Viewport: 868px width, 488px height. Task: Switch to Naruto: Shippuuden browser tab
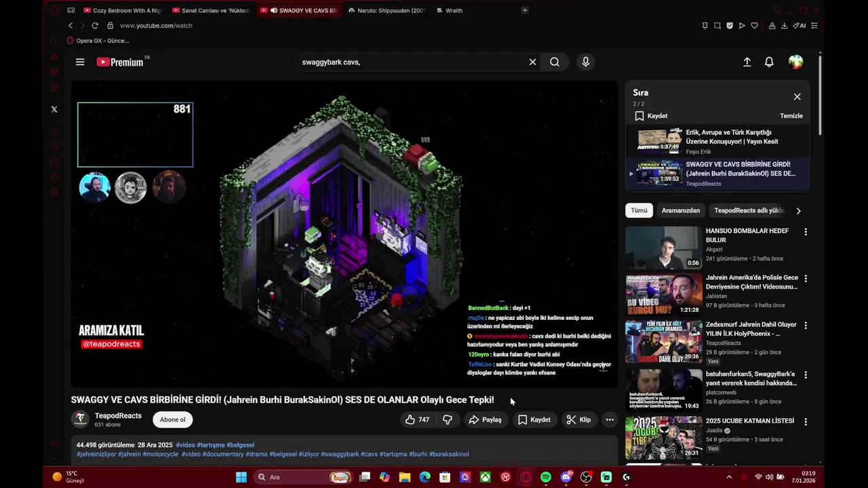[387, 10]
